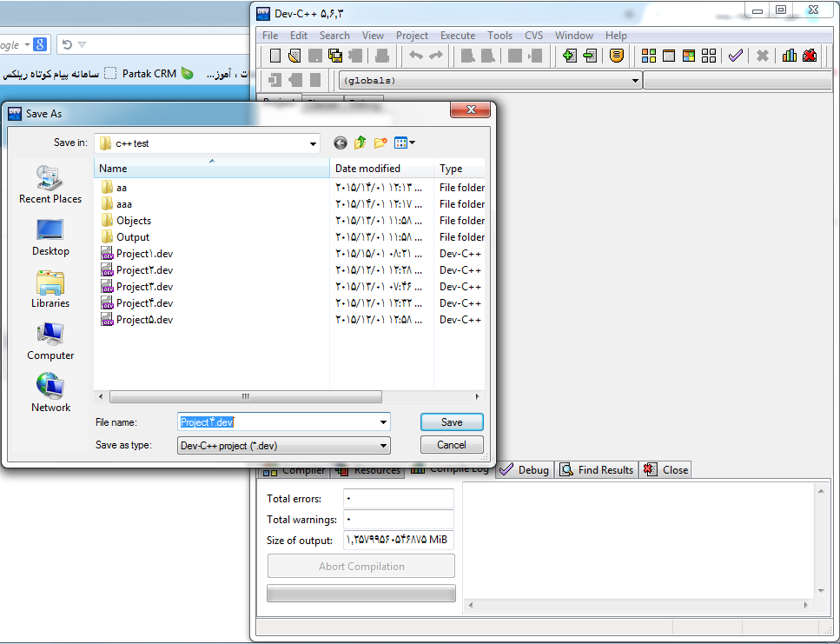Open Project Options shield icon
840x644 pixels.
click(x=617, y=55)
